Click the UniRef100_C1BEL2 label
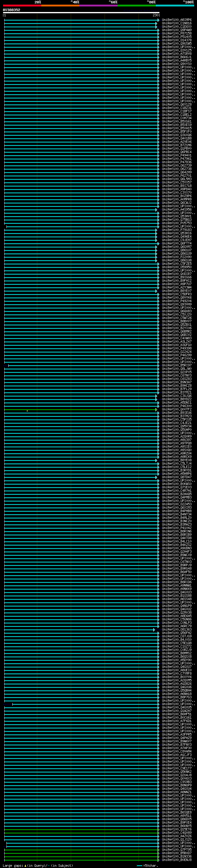This screenshot has height=868, width=197. tap(177, 115)
